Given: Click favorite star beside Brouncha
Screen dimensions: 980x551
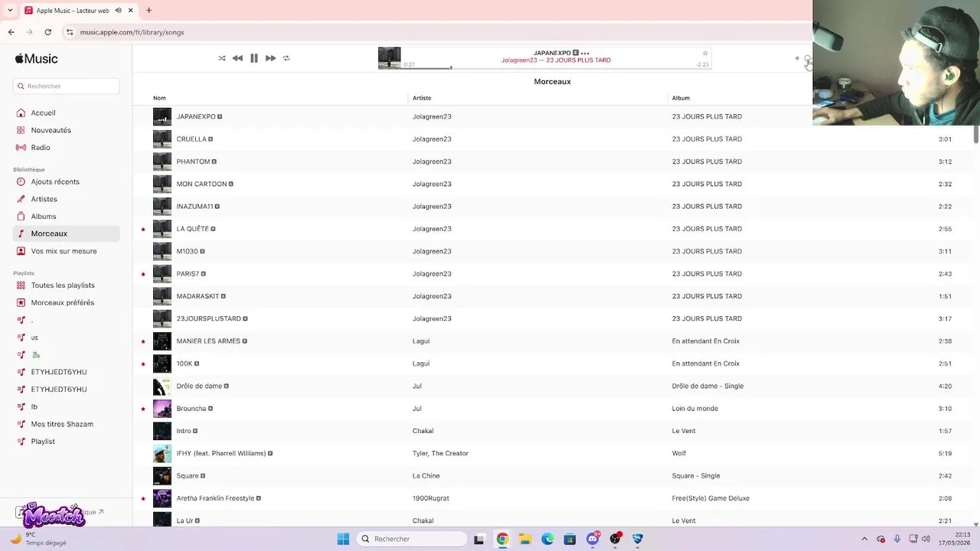Looking at the screenshot, I should [143, 409].
